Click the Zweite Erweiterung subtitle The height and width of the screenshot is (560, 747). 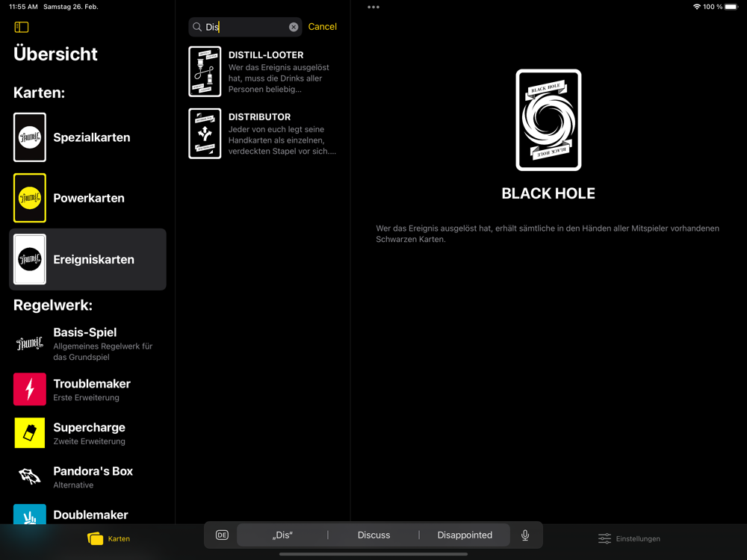[x=89, y=441]
